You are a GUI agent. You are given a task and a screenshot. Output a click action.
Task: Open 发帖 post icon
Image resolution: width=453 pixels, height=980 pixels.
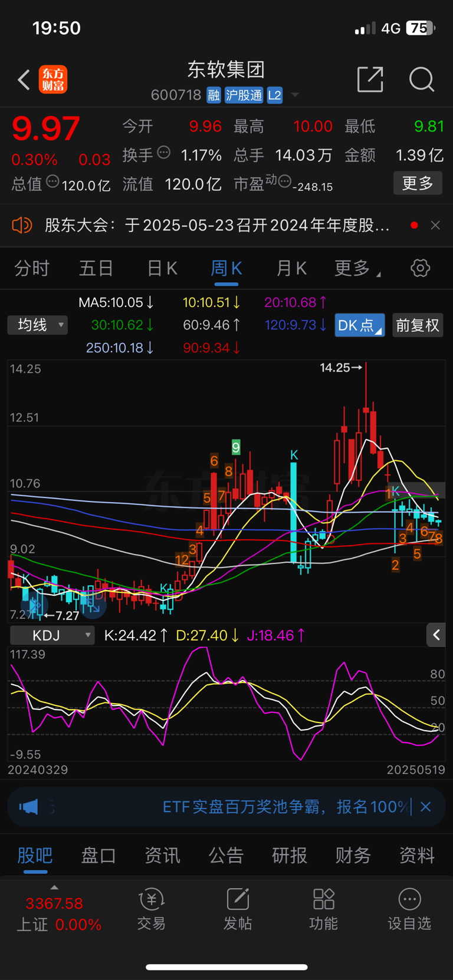(x=238, y=909)
